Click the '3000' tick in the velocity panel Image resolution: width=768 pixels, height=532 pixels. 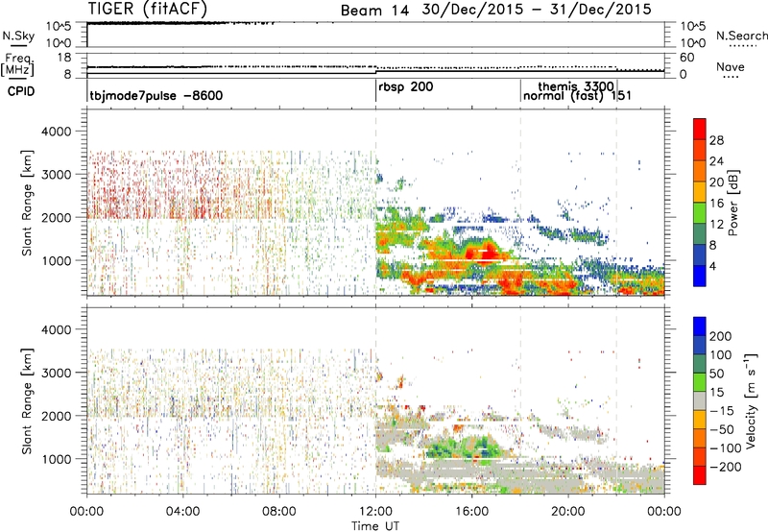(56, 373)
